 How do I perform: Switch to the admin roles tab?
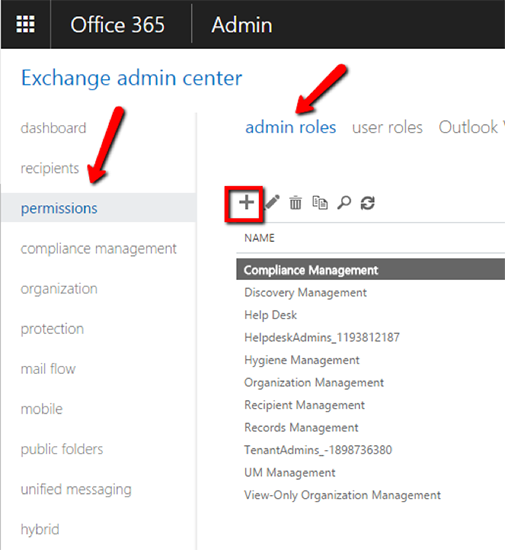[x=290, y=127]
